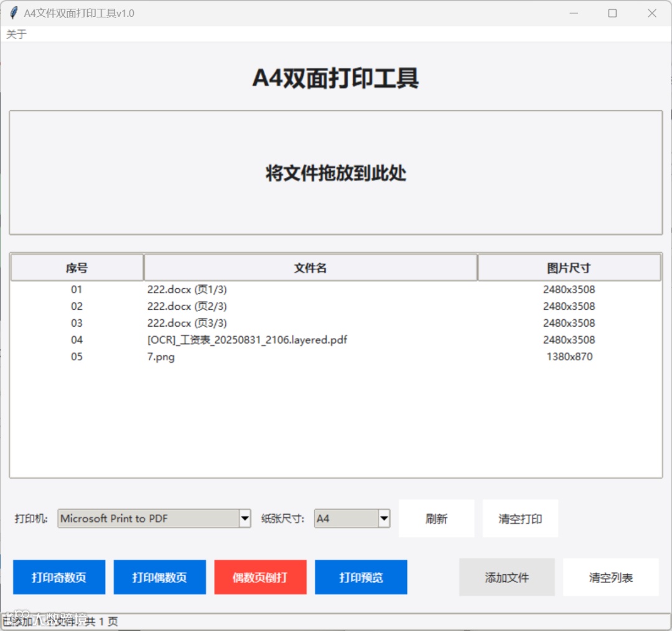672x631 pixels.
Task: Click sequence number 01 cell
Action: click(x=77, y=290)
